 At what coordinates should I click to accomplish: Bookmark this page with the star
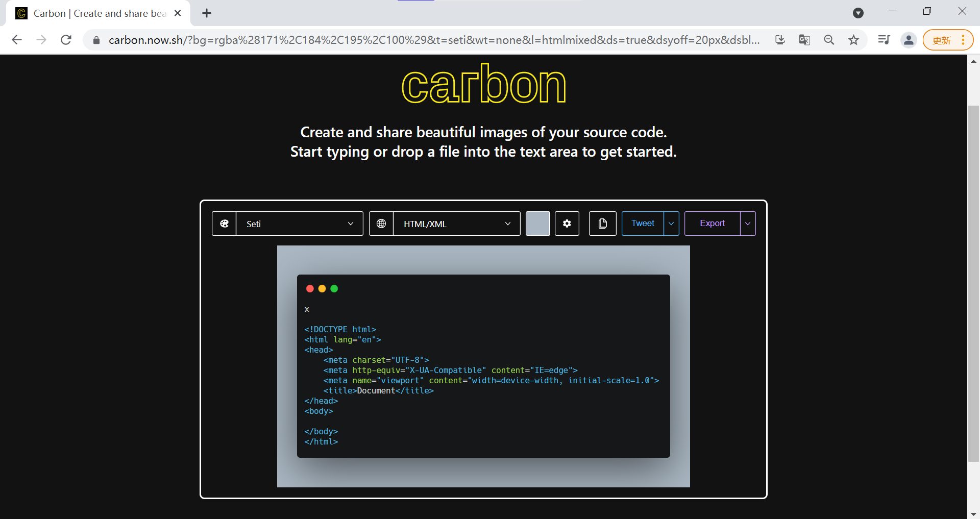point(853,40)
